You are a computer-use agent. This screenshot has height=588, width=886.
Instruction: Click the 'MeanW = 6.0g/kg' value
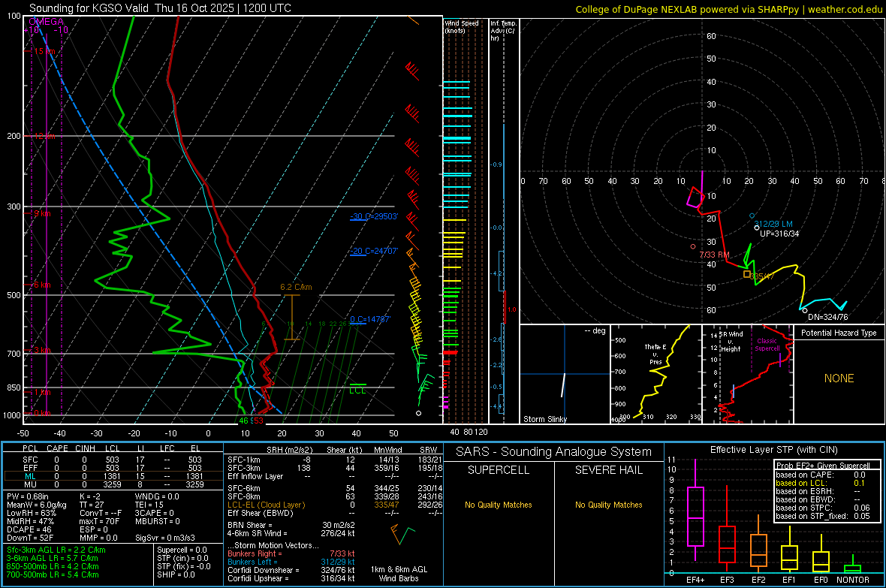tap(37, 505)
